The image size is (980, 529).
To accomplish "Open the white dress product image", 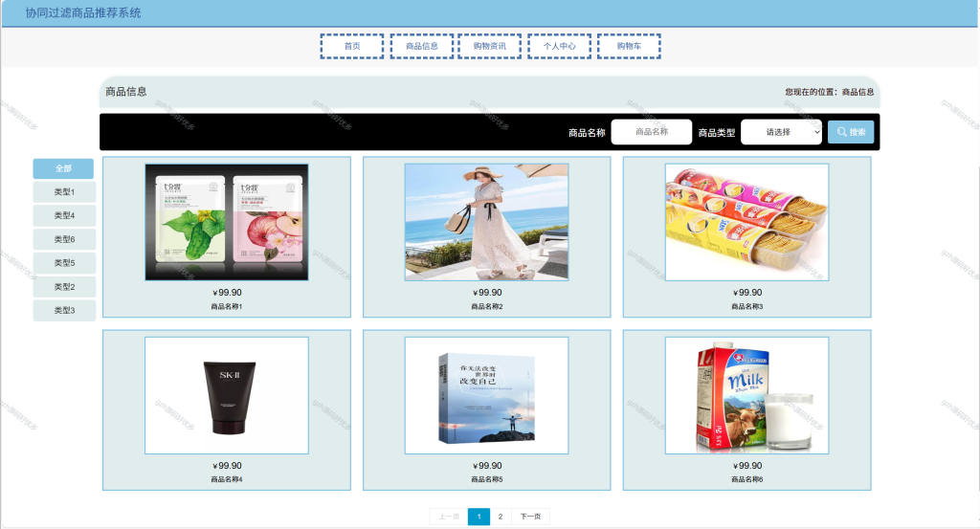I will pyautogui.click(x=487, y=222).
